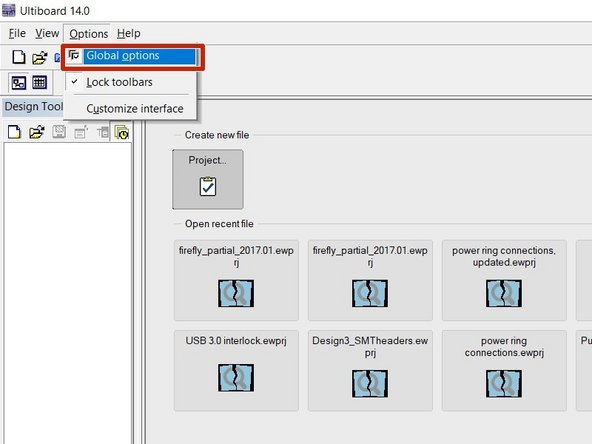This screenshot has height=444, width=592.
Task: Open the leftmost firefly_partial_2017.01.ewprj tile
Action: pyautogui.click(x=236, y=280)
